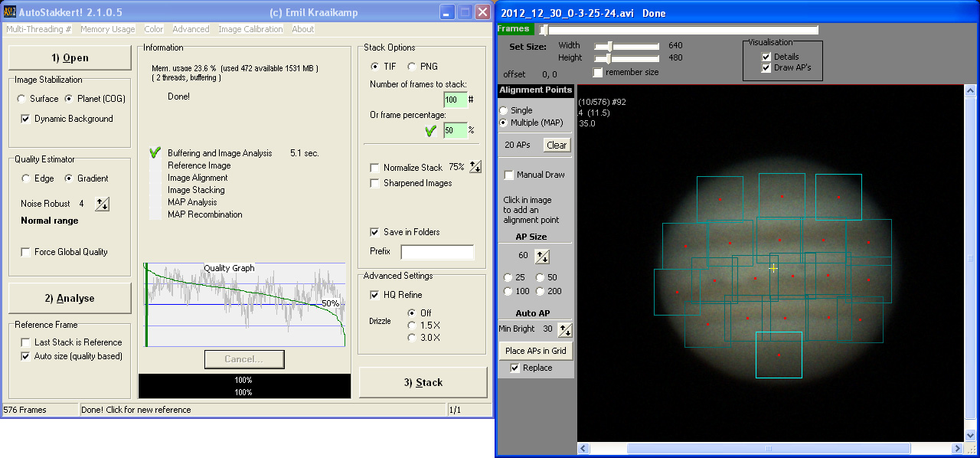The height and width of the screenshot is (458, 980).
Task: Click the Noise Robust stepper icon
Action: [x=103, y=204]
